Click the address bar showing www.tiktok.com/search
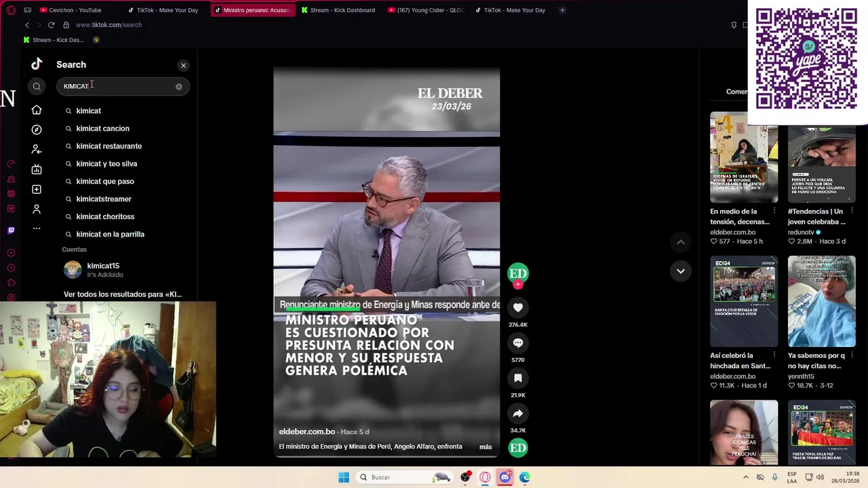The width and height of the screenshot is (868, 488). (108, 25)
